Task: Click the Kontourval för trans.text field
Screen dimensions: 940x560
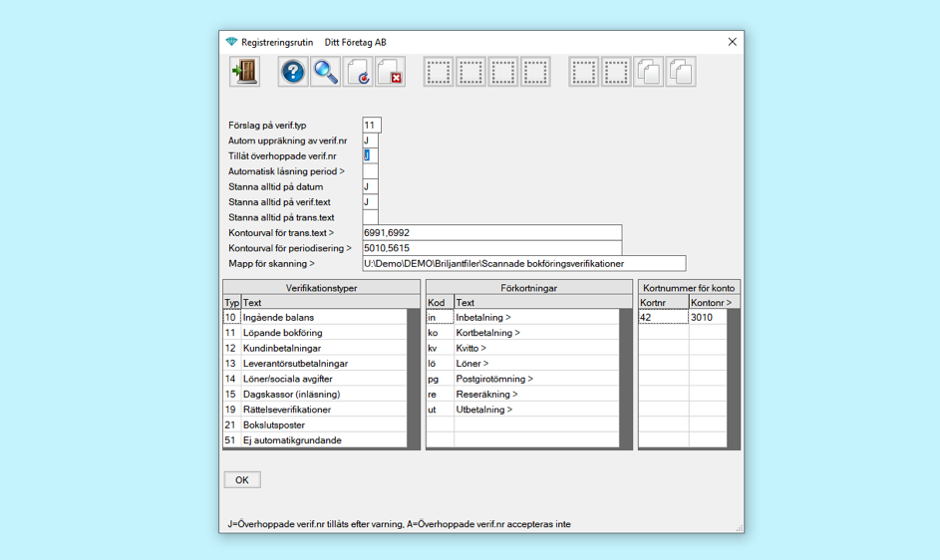Action: (492, 232)
